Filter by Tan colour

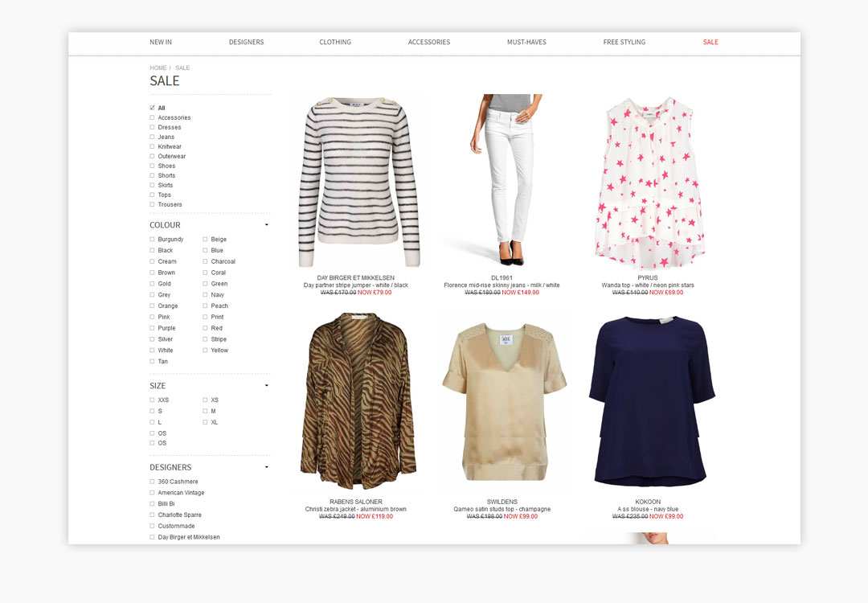point(152,361)
